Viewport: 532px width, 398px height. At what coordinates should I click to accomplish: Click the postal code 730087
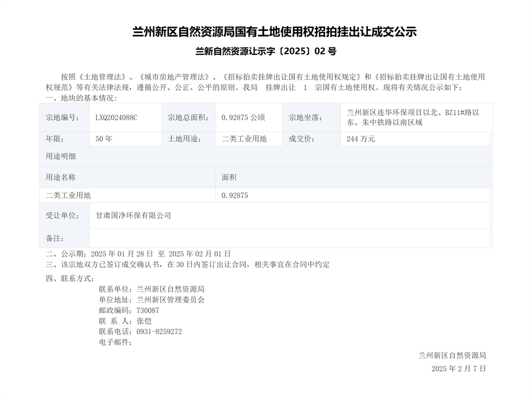[147, 310]
